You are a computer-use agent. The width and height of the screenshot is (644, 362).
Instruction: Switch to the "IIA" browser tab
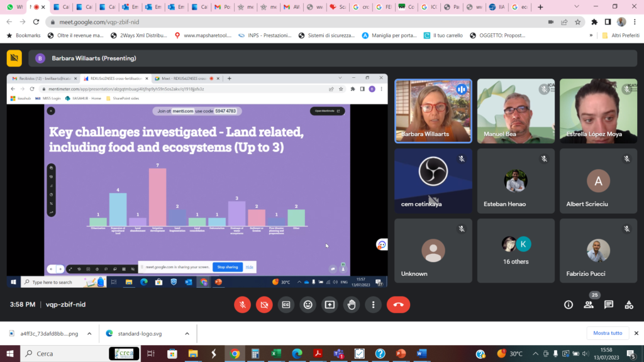tap(497, 7)
